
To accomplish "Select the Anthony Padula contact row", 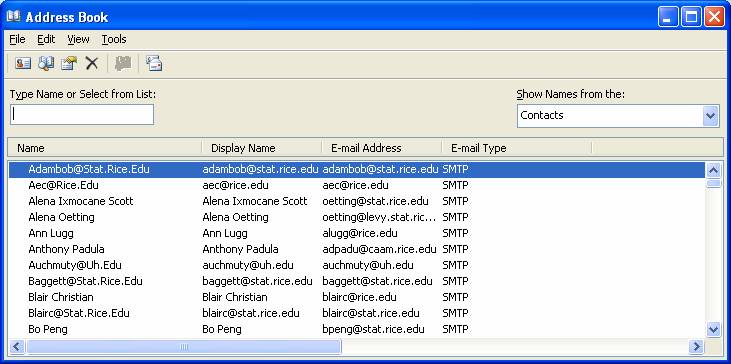I will tap(357, 249).
